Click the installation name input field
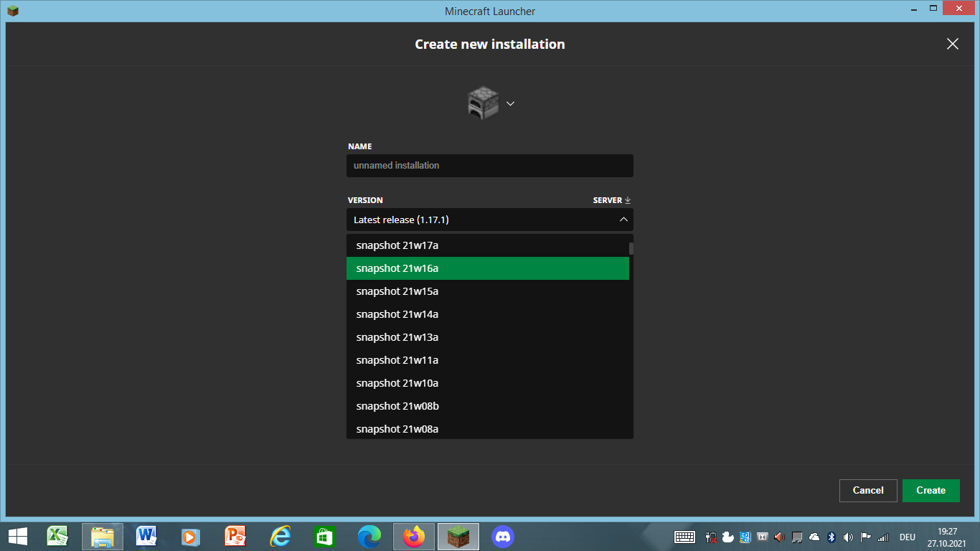Image resolution: width=980 pixels, height=551 pixels. click(489, 166)
